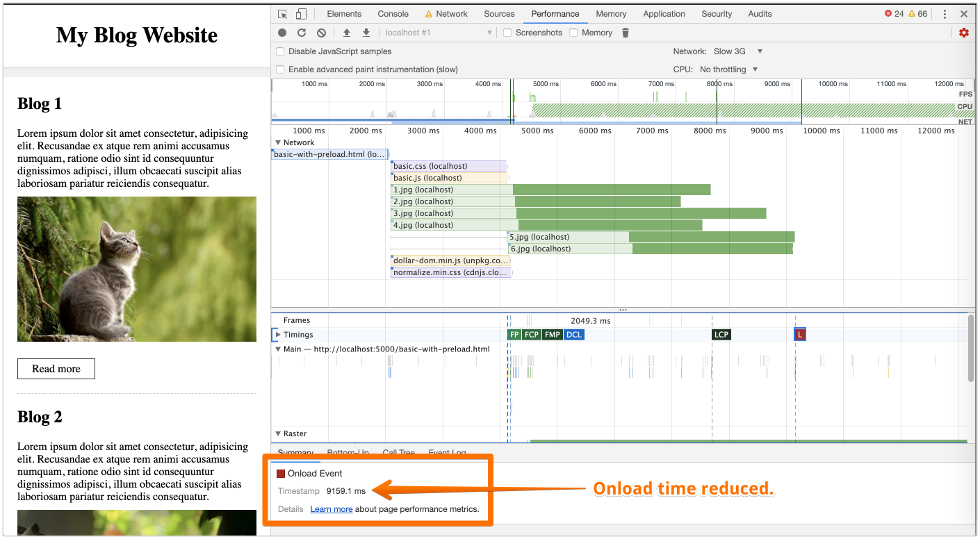Expand the Timings track
This screenshot has width=980, height=539.
[279, 335]
